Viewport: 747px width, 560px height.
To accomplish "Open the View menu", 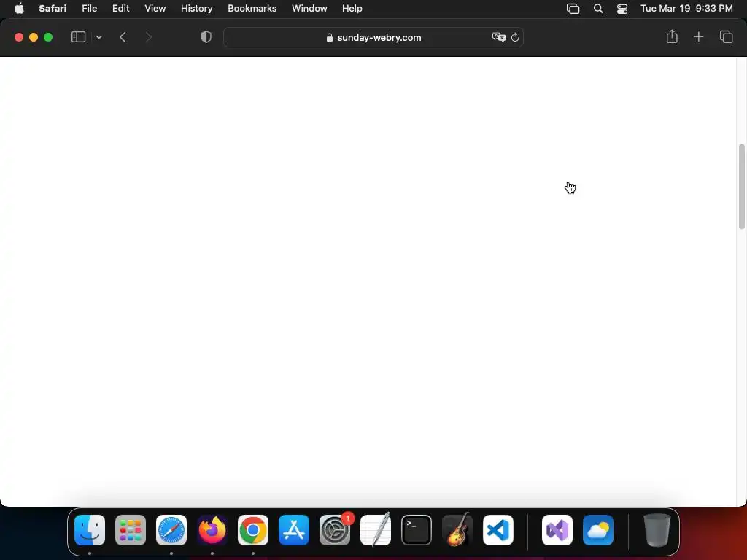I will pyautogui.click(x=155, y=8).
